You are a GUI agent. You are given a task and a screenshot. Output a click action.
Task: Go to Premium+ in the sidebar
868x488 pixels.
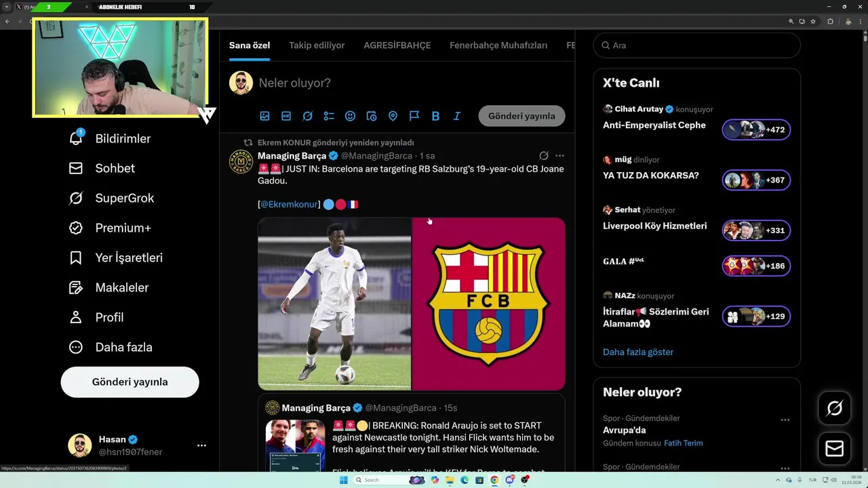109,228
